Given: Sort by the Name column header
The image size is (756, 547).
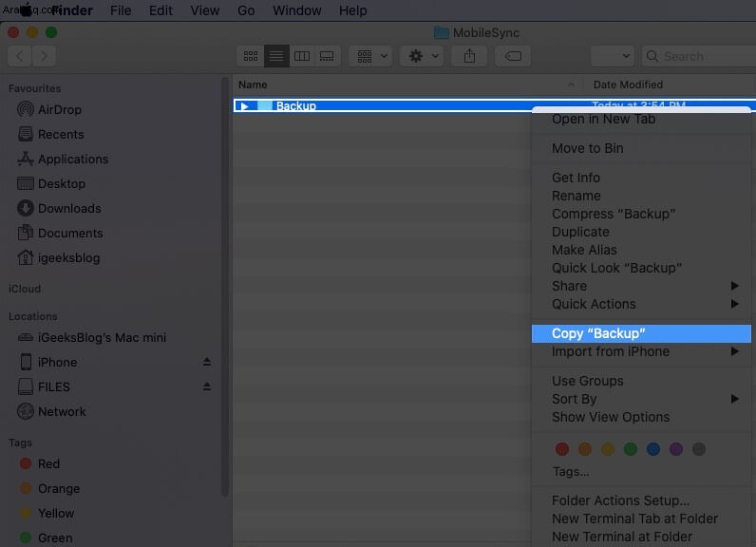Looking at the screenshot, I should (406, 85).
